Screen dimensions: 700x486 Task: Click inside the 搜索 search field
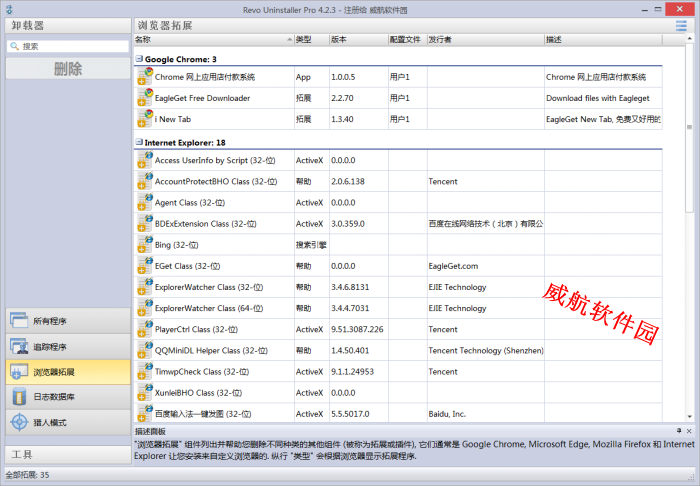tap(68, 46)
